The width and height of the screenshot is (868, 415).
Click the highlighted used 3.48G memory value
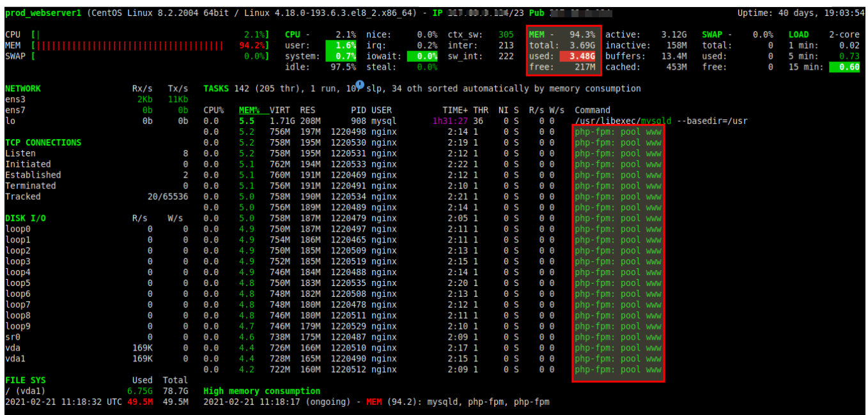pos(578,56)
